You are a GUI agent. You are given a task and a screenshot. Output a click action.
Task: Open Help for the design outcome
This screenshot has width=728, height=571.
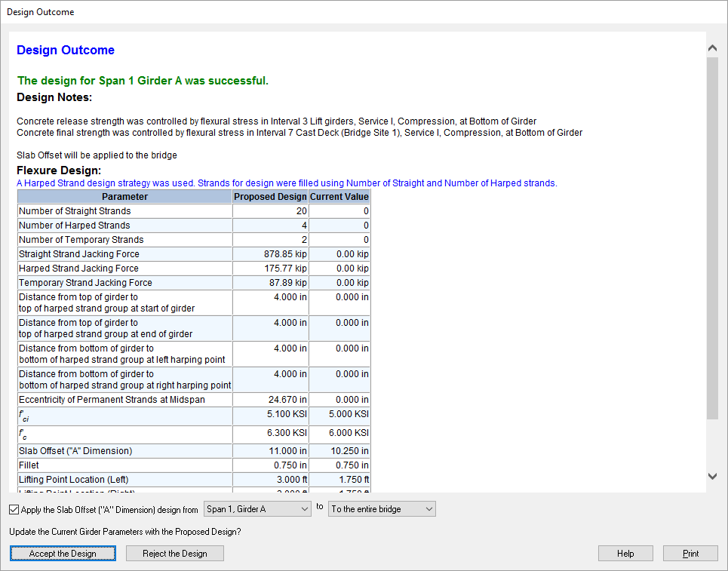pyautogui.click(x=625, y=554)
